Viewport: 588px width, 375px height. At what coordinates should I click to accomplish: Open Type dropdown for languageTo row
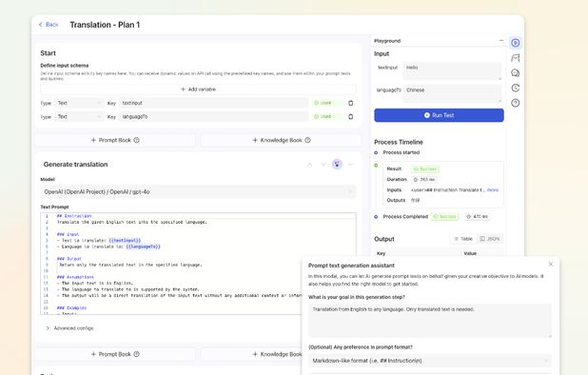coord(79,117)
